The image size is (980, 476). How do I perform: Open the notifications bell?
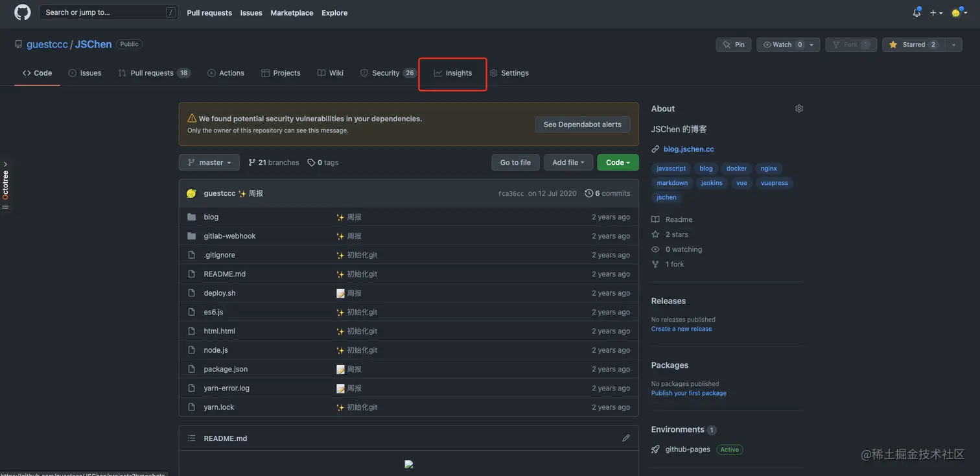pos(916,12)
